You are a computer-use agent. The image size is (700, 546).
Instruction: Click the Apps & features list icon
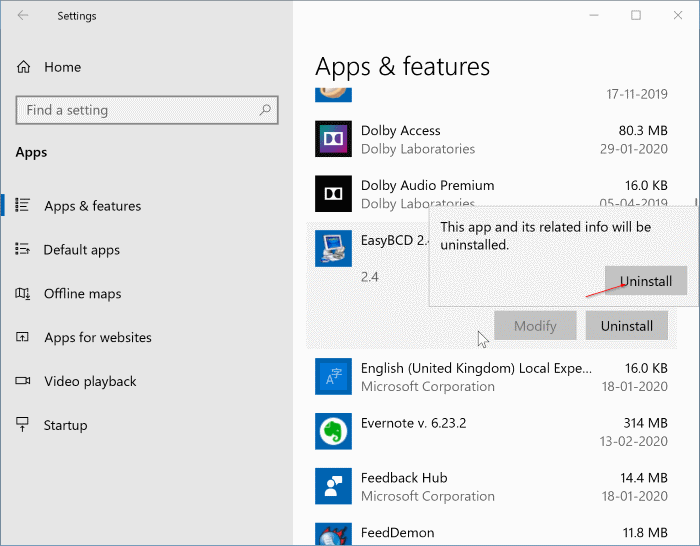click(22, 205)
